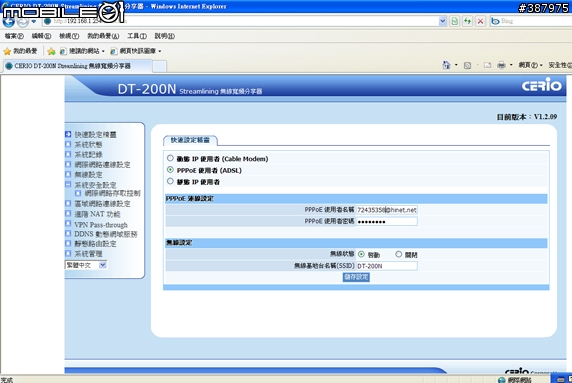The image size is (572, 383).
Task: Click the square icon beside sidebar 無線設定
Action: click(x=68, y=174)
